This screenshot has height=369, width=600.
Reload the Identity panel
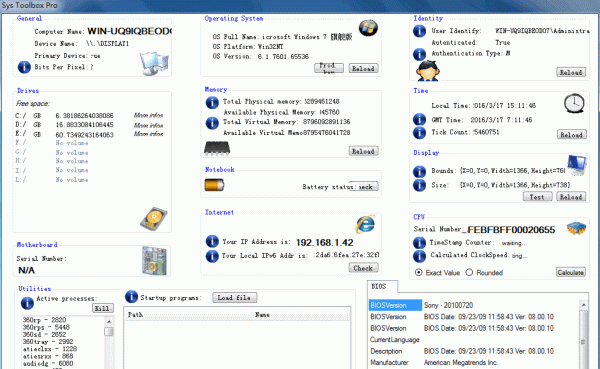(571, 72)
